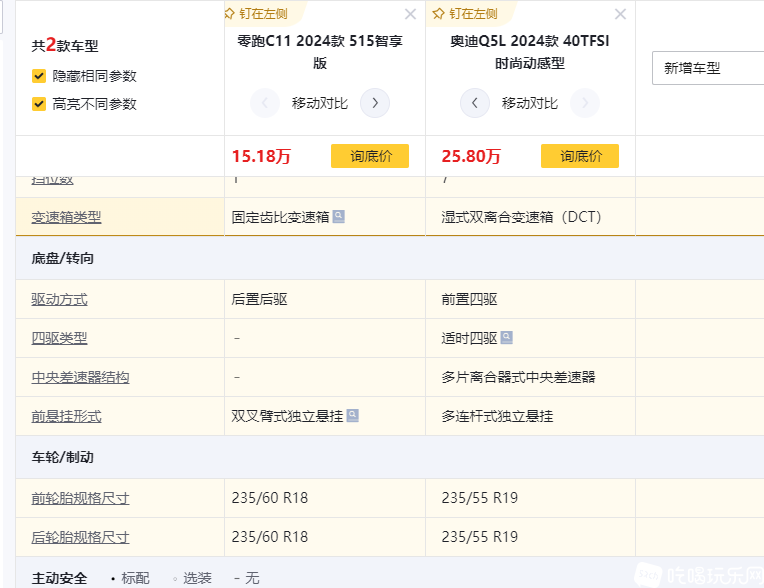
Task: Open the 驱动方式 parameter link
Action: [59, 299]
